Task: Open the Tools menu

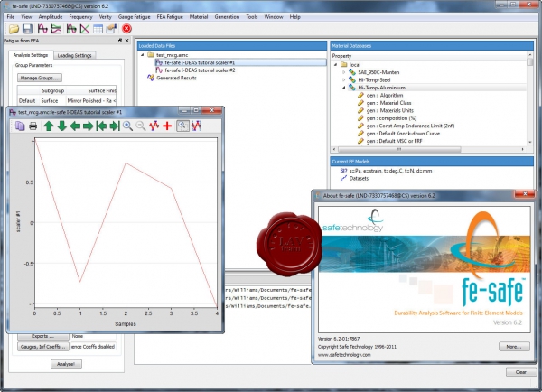Action: pyautogui.click(x=252, y=16)
